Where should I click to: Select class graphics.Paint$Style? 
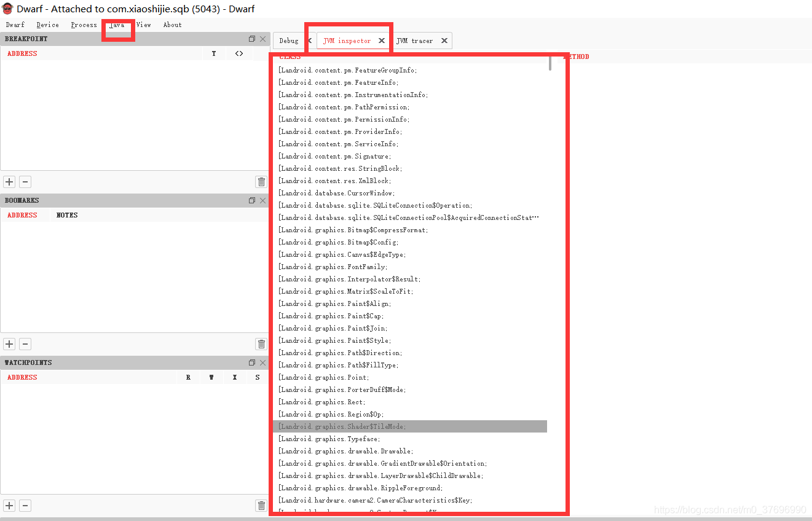(410, 340)
